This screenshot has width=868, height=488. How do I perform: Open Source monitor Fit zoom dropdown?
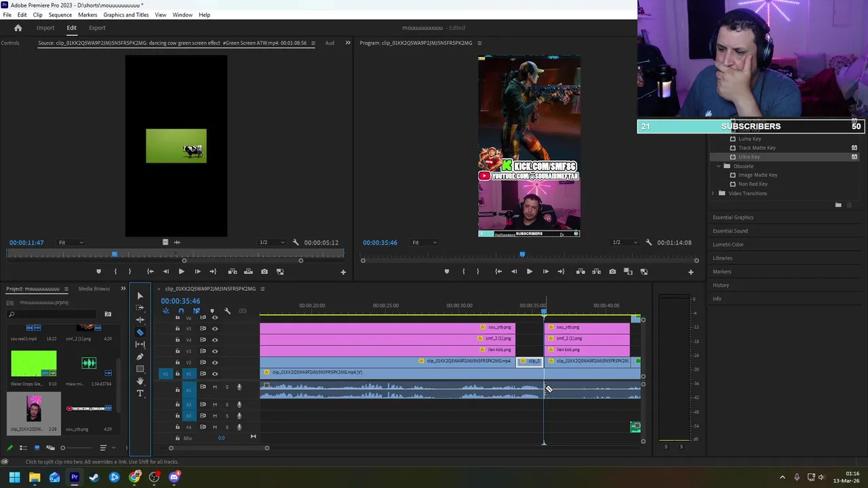pos(71,242)
